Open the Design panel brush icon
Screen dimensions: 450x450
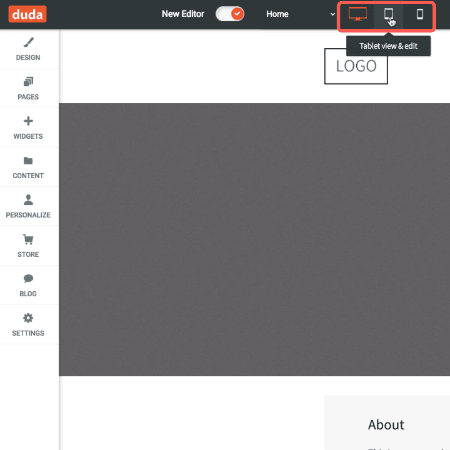click(x=29, y=42)
